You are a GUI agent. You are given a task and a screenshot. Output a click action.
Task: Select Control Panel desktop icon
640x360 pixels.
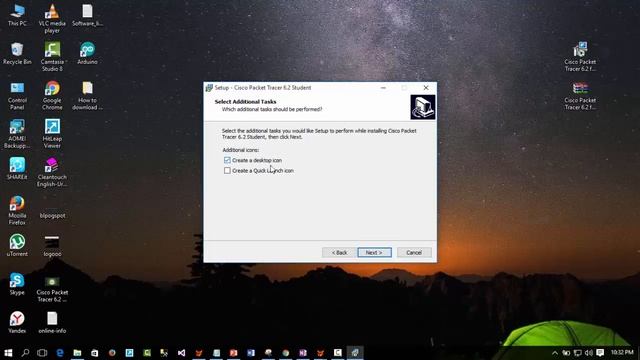click(x=17, y=96)
